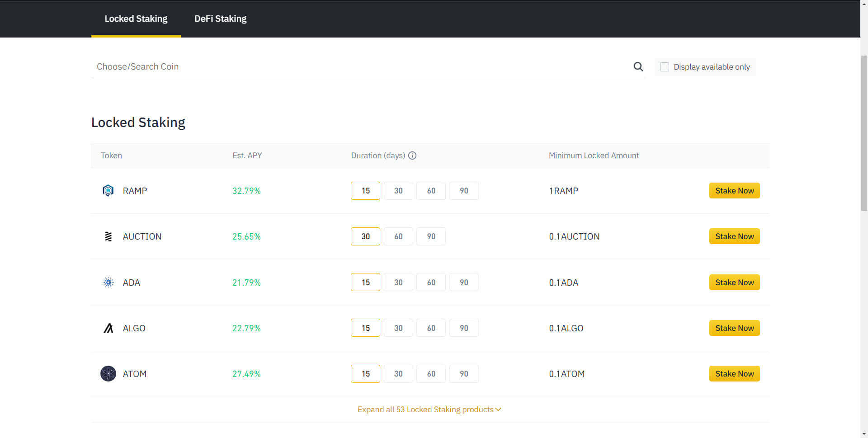Select 30-day duration for RAMP
The width and height of the screenshot is (868, 438).
click(x=398, y=191)
